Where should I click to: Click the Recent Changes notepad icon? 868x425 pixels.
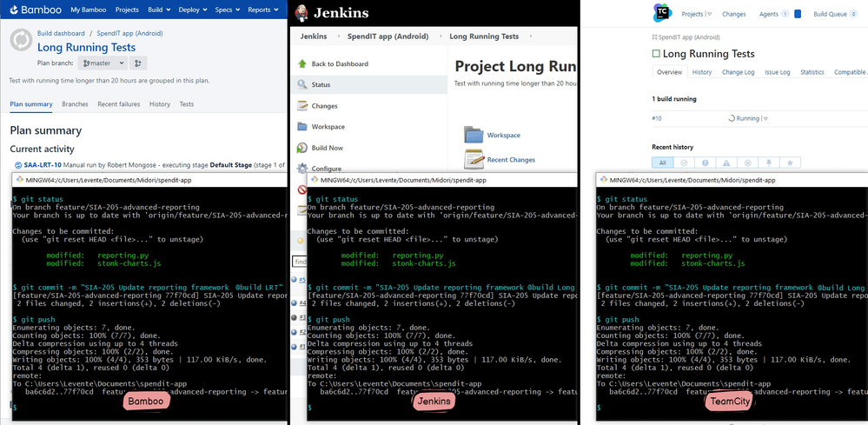pos(474,159)
